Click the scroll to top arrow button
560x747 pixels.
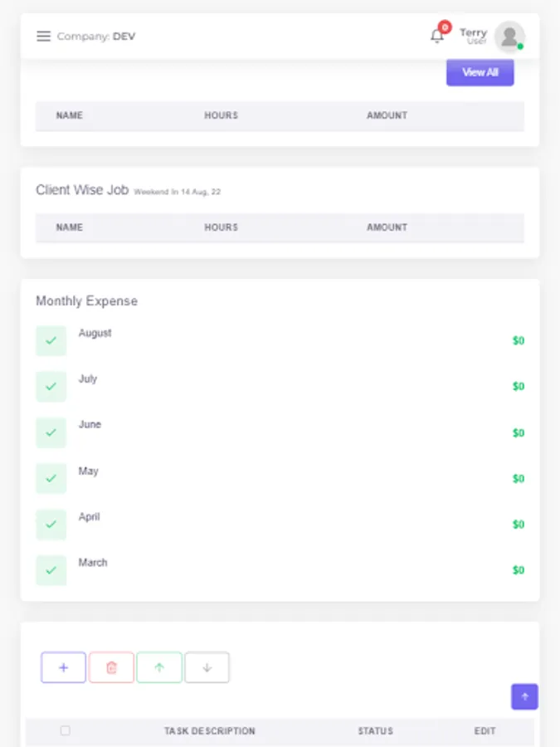click(524, 696)
